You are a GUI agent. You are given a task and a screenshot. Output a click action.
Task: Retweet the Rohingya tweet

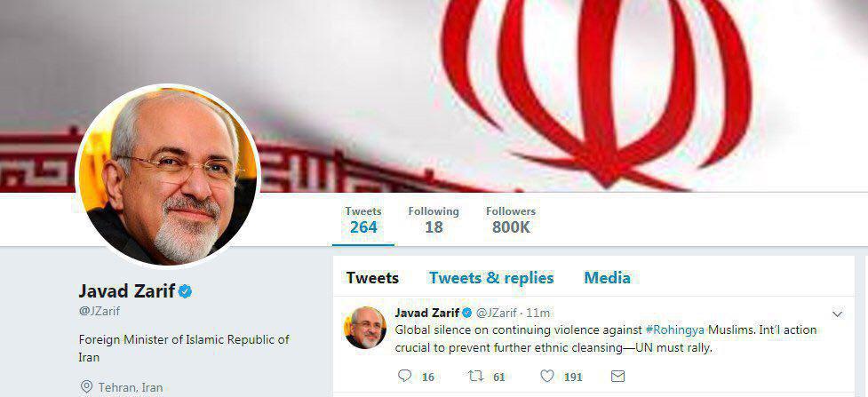point(475,377)
